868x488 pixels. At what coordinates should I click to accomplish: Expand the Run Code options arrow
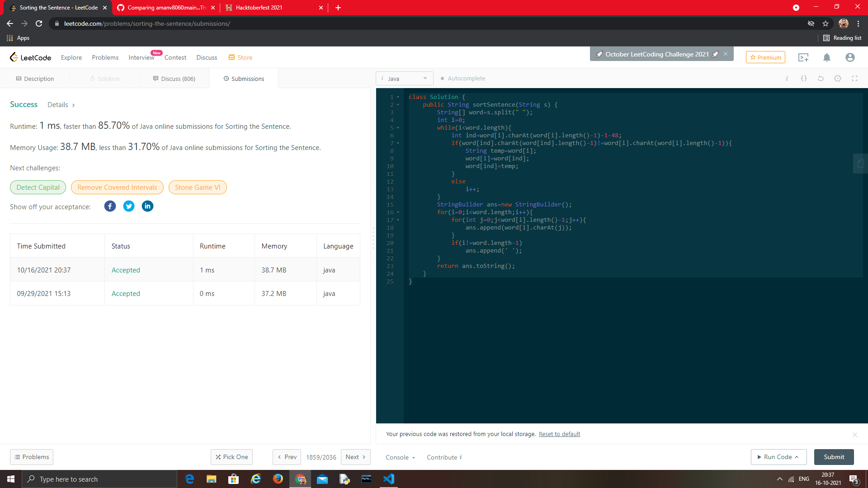coord(797,457)
